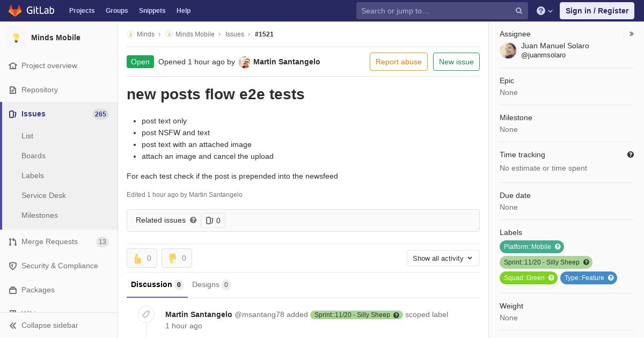The width and height of the screenshot is (644, 338).
Task: Click the related issues count badge
Action: coord(213,221)
